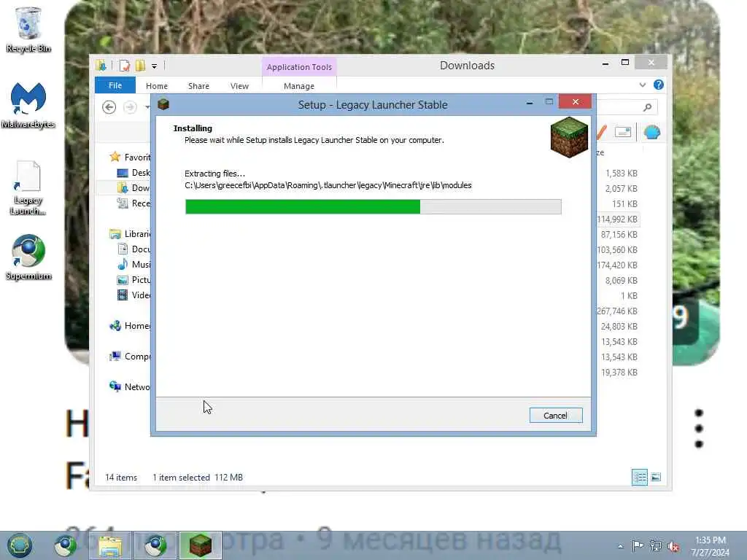This screenshot has height=560, width=747.
Task: Click the New Folder quick access icon
Action: 140,65
